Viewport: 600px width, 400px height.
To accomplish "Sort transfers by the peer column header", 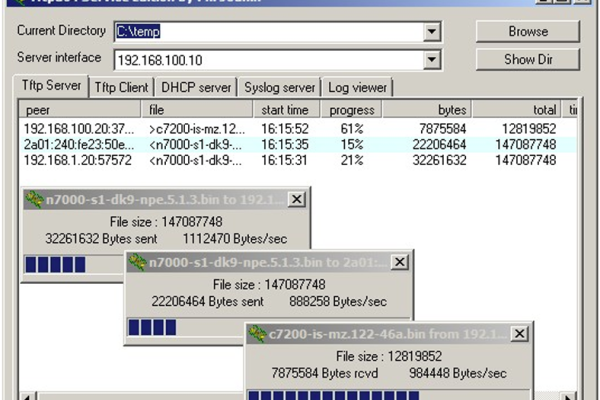I will coord(80,109).
